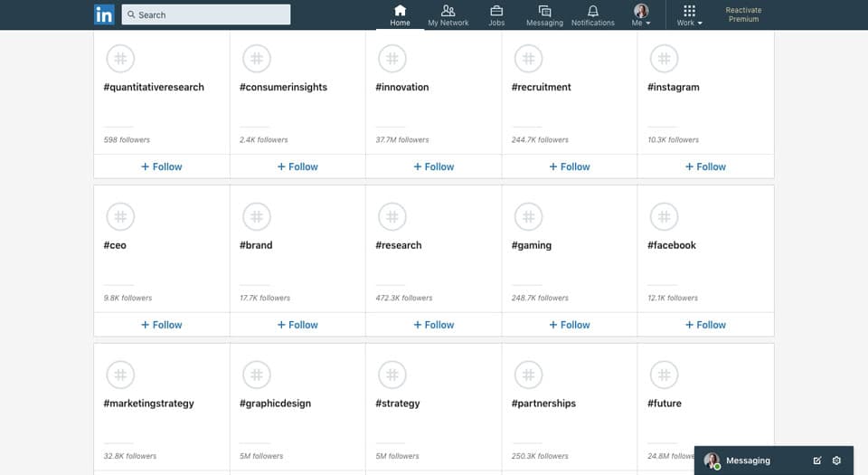Viewport: 868px width, 475px height.
Task: Follow #instagram hashtag
Action: pos(706,166)
